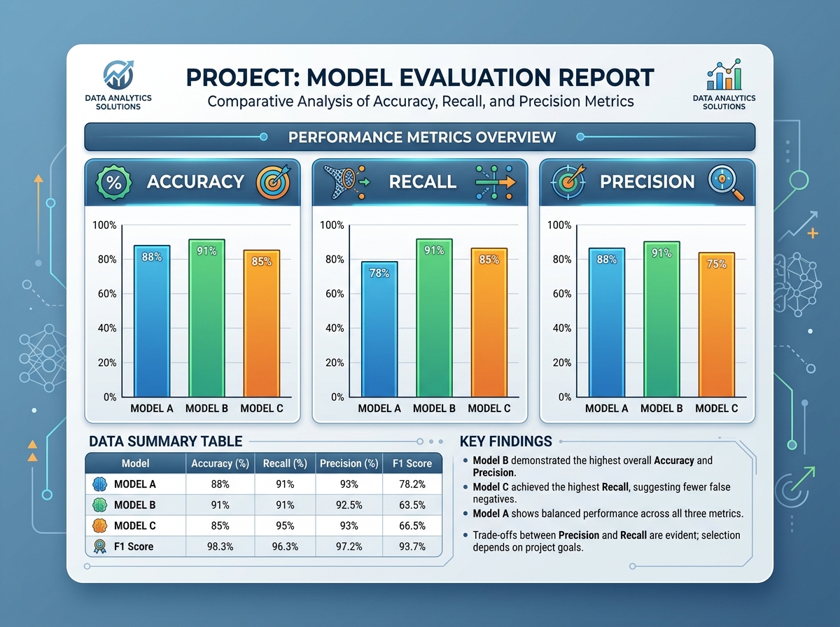Click the 40% axis label in the Precision chart
This screenshot has width=840, height=627.
coord(561,328)
